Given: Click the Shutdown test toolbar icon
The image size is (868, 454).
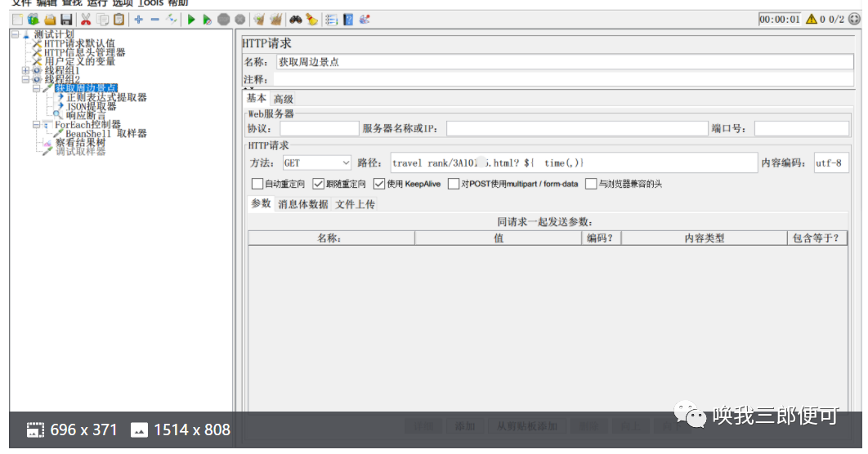Looking at the screenshot, I should [239, 20].
